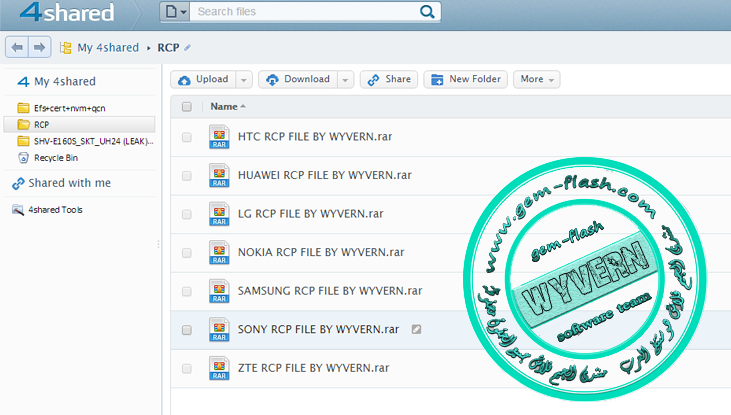Click the RCP breadcrumb title

[168, 48]
